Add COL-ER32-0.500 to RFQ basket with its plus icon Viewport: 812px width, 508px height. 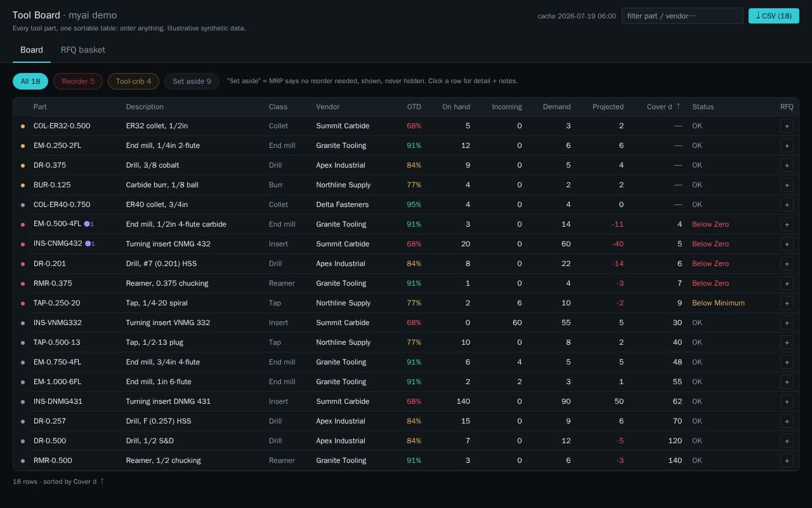click(x=787, y=126)
